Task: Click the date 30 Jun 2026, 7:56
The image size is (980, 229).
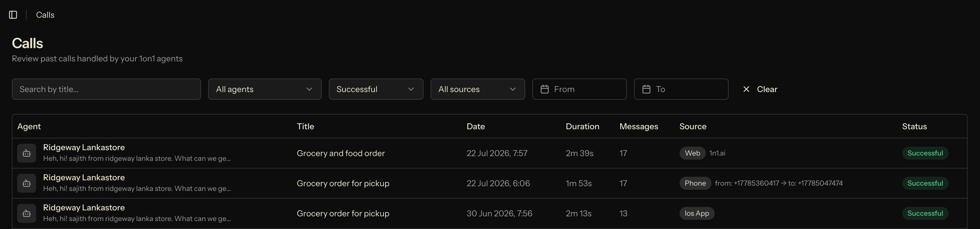Action: tap(499, 213)
